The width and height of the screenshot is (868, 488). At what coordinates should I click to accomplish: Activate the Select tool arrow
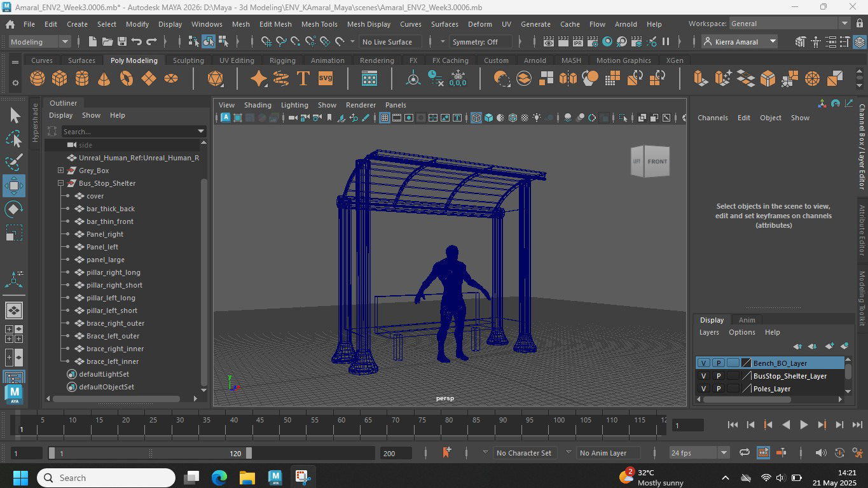pos(14,115)
